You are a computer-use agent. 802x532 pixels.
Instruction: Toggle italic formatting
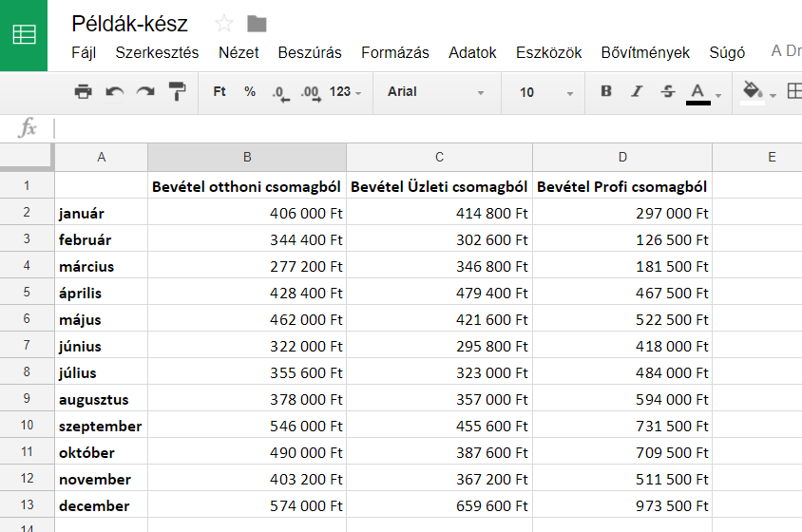[x=637, y=92]
